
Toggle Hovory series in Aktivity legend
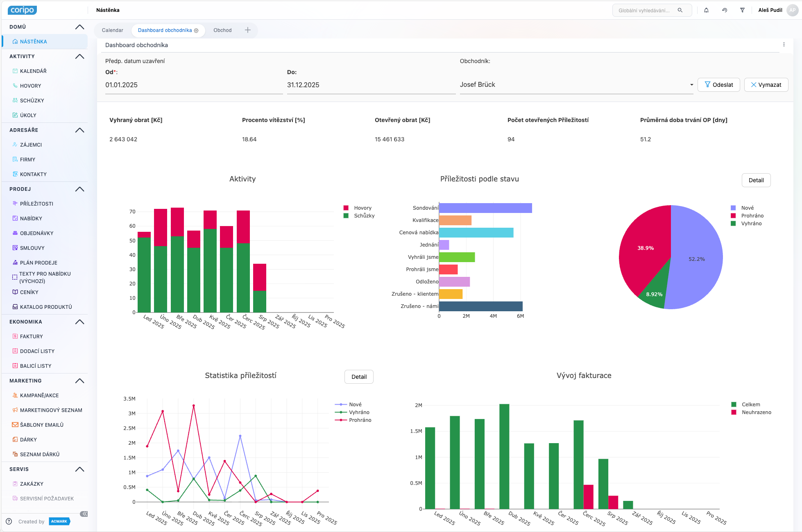[x=362, y=208]
